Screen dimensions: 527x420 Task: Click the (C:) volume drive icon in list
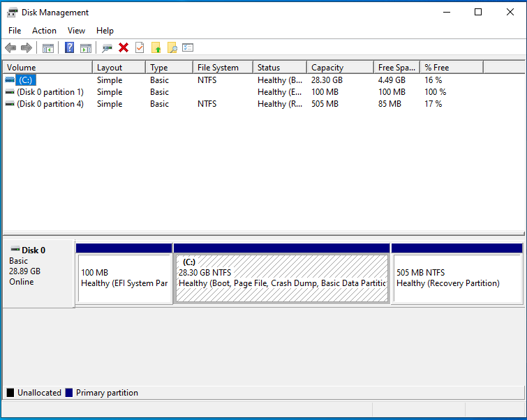pos(10,80)
